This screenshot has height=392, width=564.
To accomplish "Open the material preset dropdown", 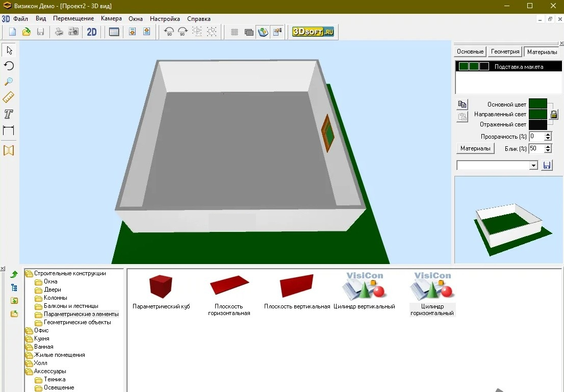I will pos(533,166).
